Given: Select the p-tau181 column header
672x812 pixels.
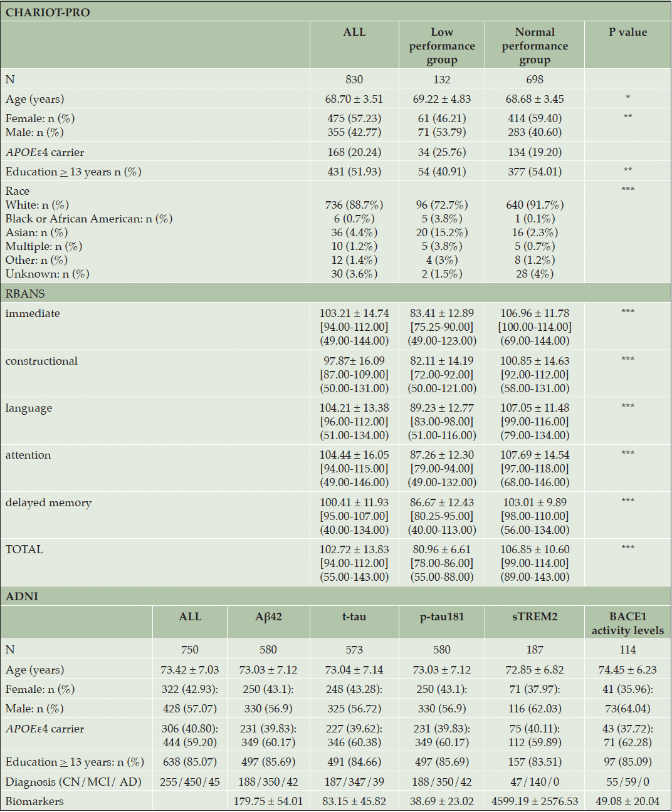Looking at the screenshot, I should (442, 617).
